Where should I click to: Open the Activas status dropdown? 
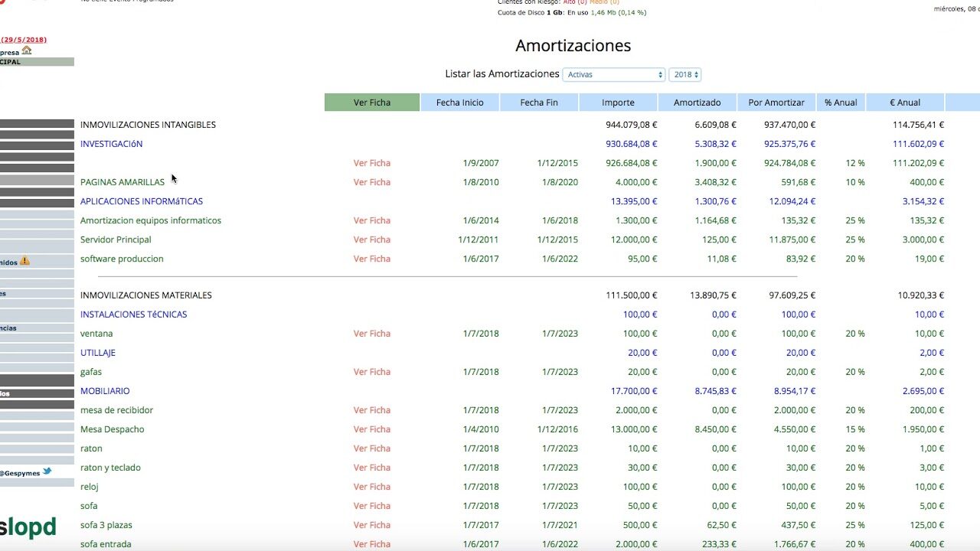pyautogui.click(x=614, y=75)
